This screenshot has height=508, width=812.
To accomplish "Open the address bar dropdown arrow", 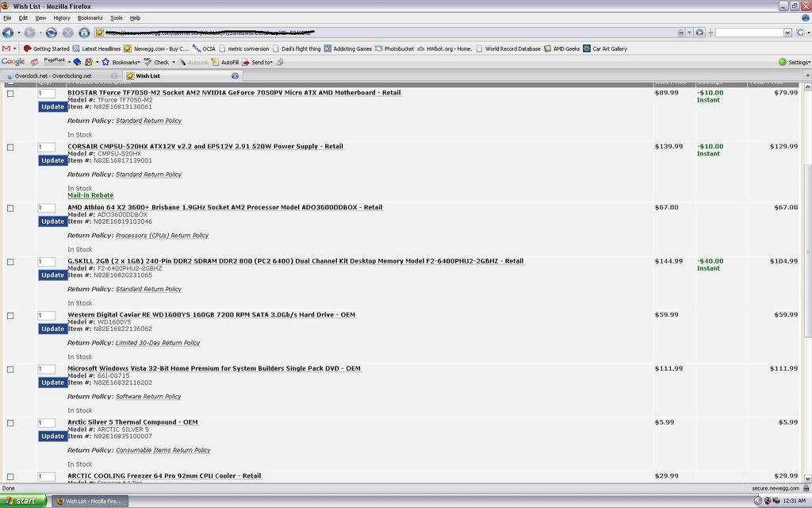I will coord(689,33).
